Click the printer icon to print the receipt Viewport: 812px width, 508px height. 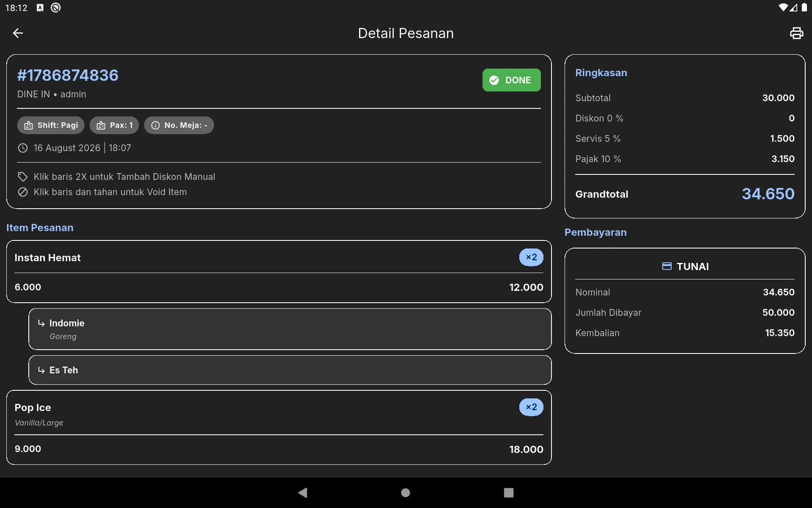[x=796, y=33]
